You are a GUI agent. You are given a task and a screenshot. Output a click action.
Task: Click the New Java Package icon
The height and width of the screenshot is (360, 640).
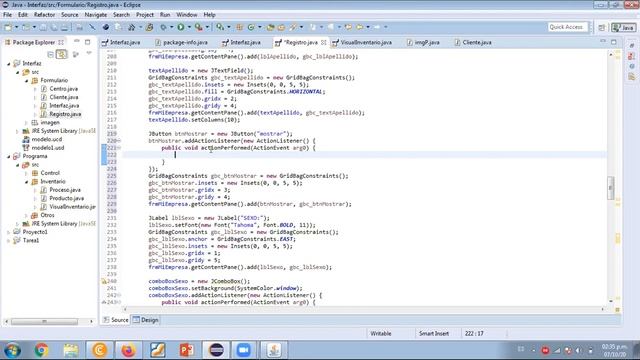pyautogui.click(x=240, y=27)
